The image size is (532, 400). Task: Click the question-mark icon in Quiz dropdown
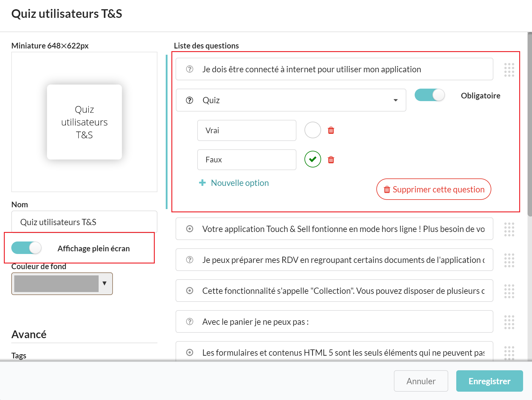(190, 100)
